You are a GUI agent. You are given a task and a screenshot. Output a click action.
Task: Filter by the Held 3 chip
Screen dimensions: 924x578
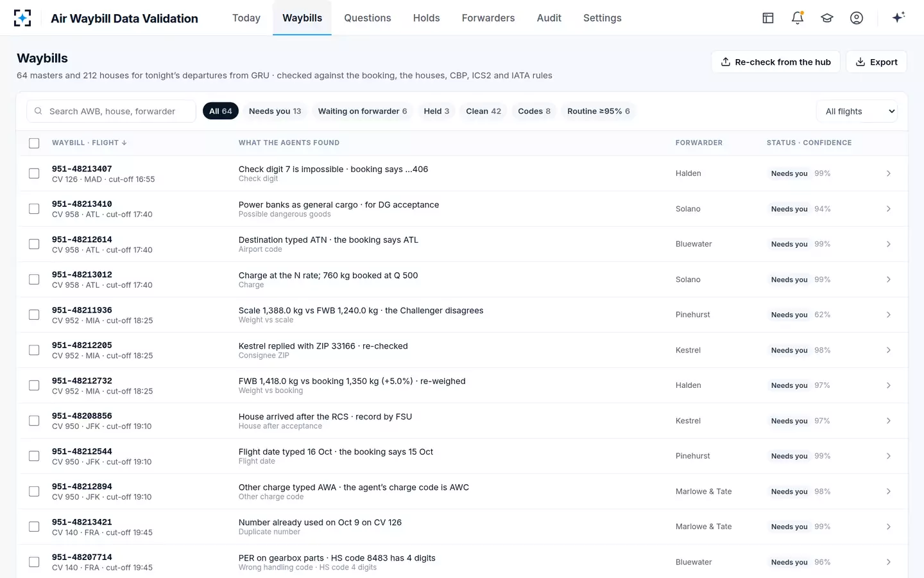[x=436, y=111]
